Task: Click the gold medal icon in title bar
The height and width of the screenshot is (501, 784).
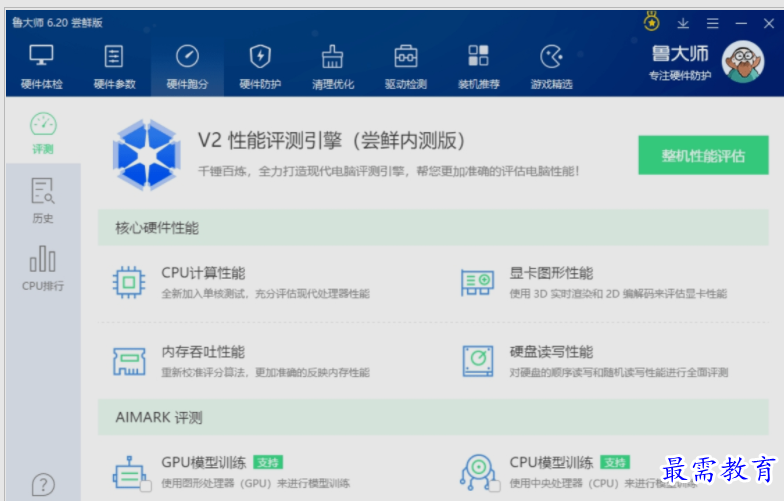Action: (x=651, y=22)
